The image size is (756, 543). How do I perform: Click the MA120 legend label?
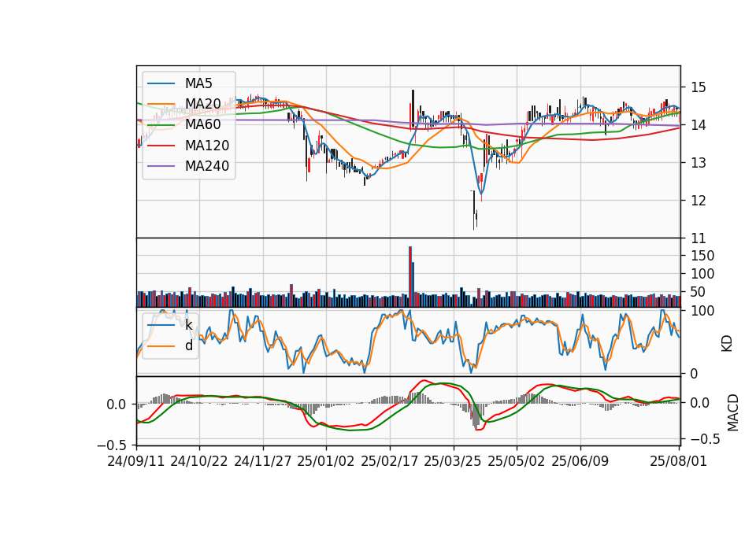point(207,146)
